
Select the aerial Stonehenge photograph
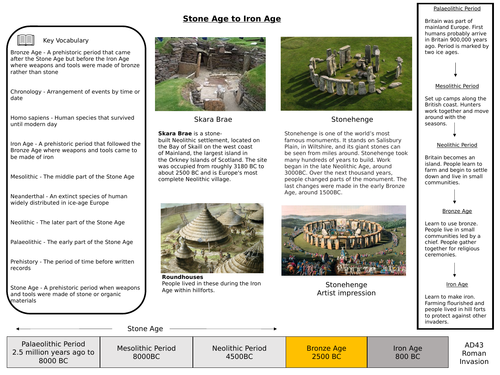tap(346, 74)
